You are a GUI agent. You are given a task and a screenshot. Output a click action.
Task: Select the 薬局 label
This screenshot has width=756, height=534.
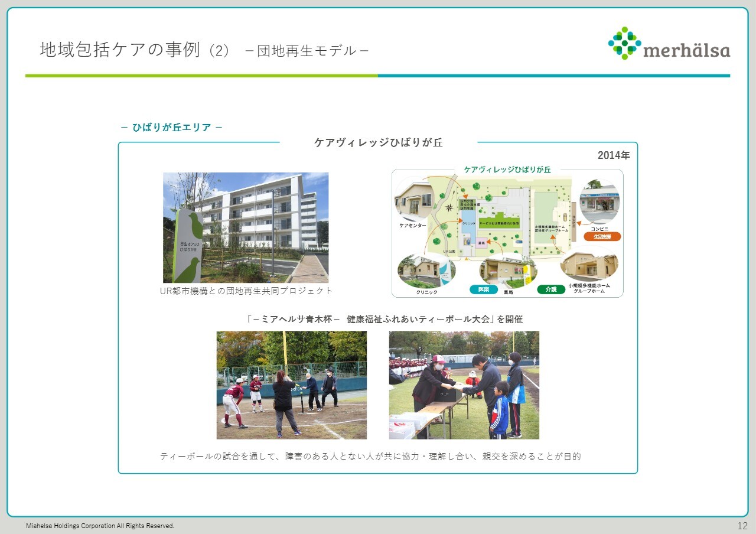(x=509, y=292)
